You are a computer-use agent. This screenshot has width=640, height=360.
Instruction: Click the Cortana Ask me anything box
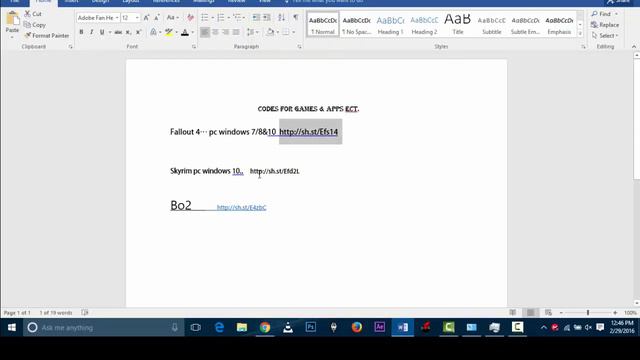104,327
